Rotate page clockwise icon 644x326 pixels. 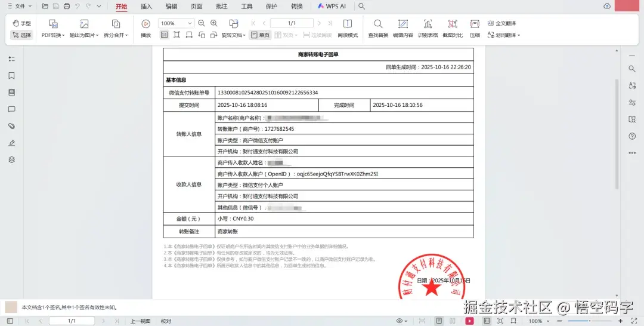(x=214, y=35)
